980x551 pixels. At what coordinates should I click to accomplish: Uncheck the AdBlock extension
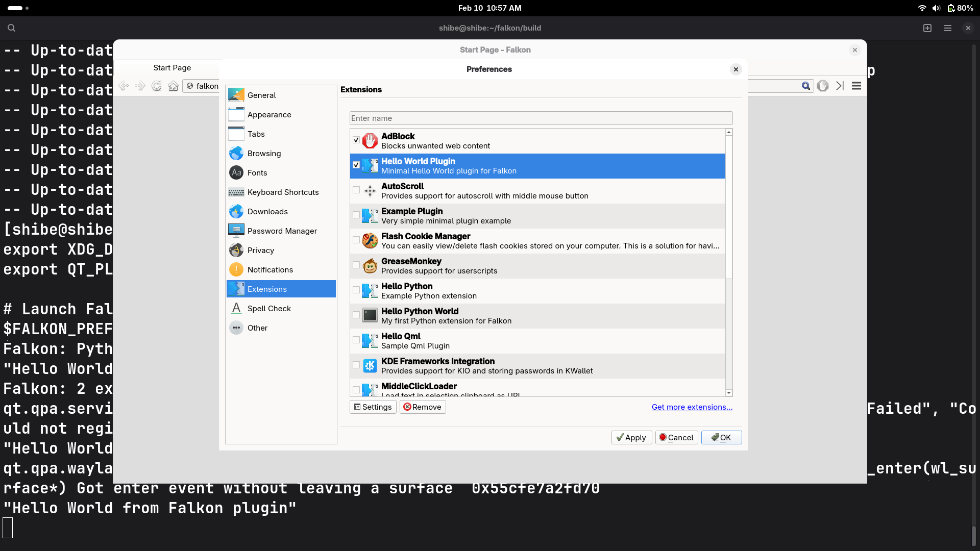[356, 140]
